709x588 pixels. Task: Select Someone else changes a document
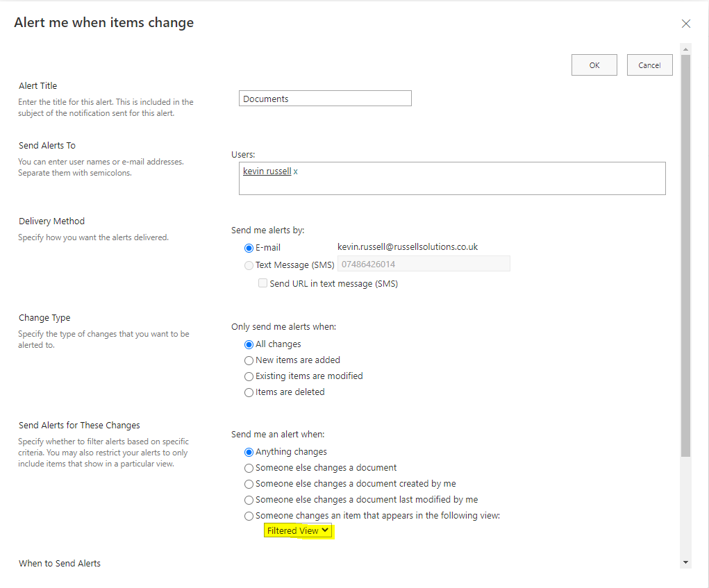point(249,468)
